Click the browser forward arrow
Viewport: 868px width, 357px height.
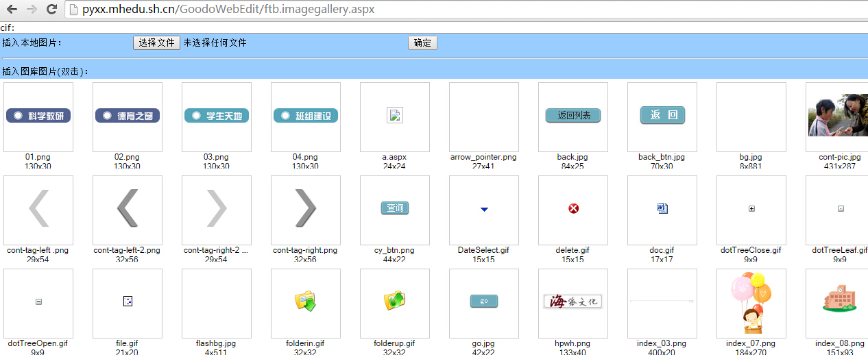click(32, 10)
